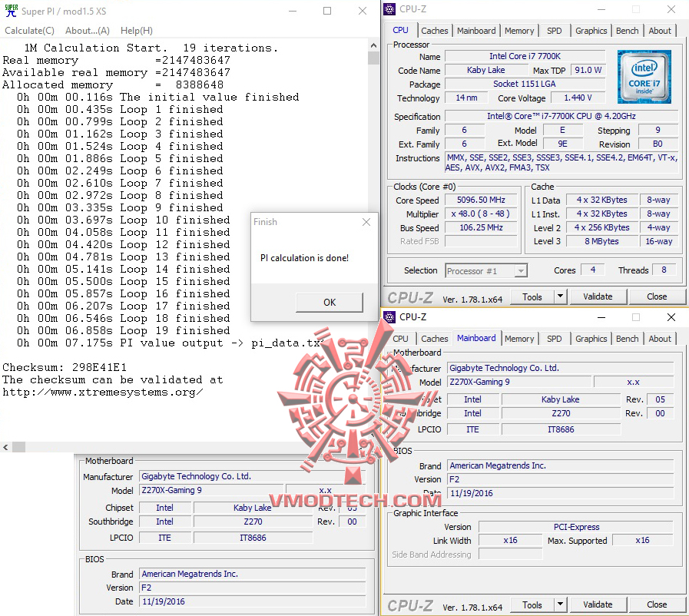Image resolution: width=689 pixels, height=616 pixels.
Task: Click Validate button in lower CPU-Z
Action: (x=598, y=604)
